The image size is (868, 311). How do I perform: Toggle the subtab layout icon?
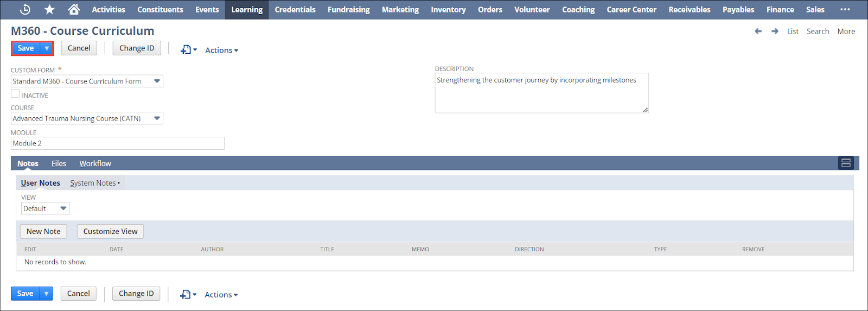845,163
